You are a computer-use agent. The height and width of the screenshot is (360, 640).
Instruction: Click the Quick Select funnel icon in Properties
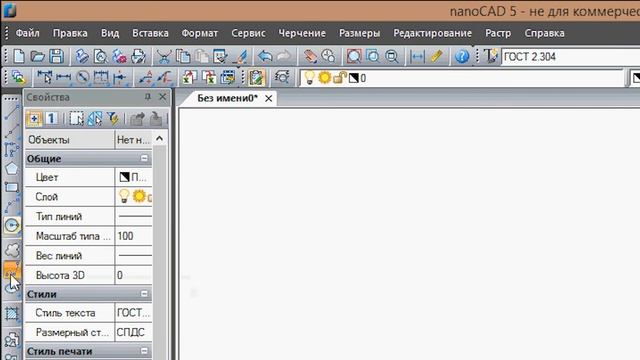tap(113, 119)
